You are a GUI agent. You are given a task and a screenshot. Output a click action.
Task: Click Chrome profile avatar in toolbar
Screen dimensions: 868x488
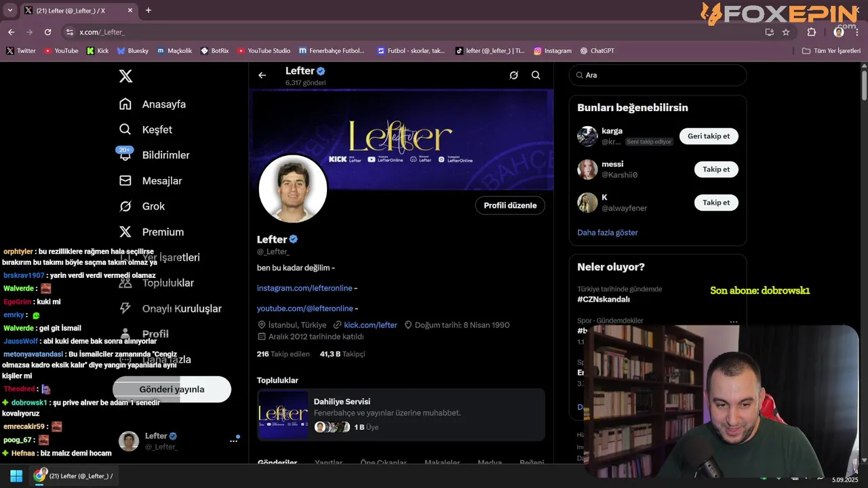tap(839, 32)
